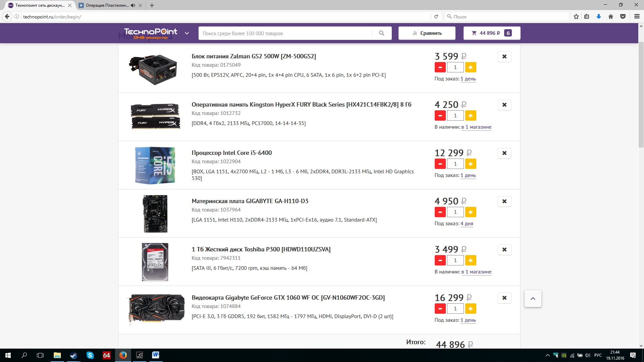Open Материнская плата GIGABYTE GA-H110-D3 link
The height and width of the screenshot is (362, 644).
pos(250,201)
